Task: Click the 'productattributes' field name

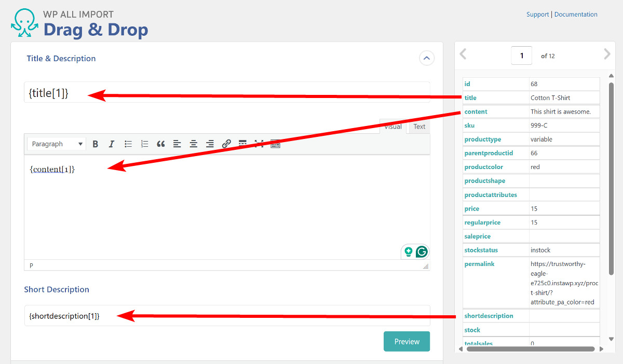Action: coord(491,195)
